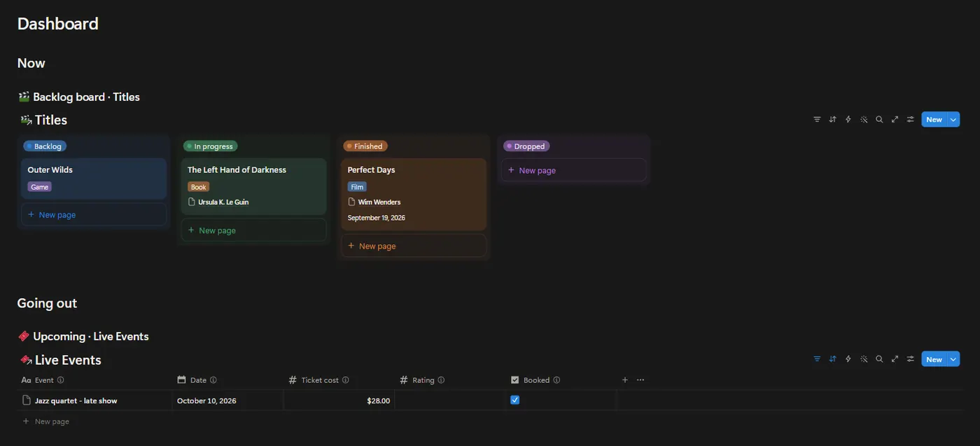Click the Dropped status group label
The width and height of the screenshot is (980, 446).
pos(526,146)
